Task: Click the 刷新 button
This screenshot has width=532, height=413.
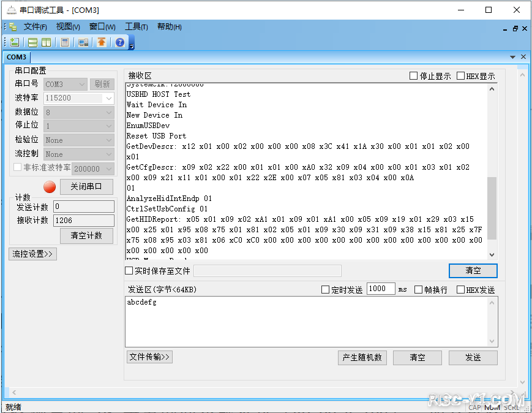Action: click(102, 84)
